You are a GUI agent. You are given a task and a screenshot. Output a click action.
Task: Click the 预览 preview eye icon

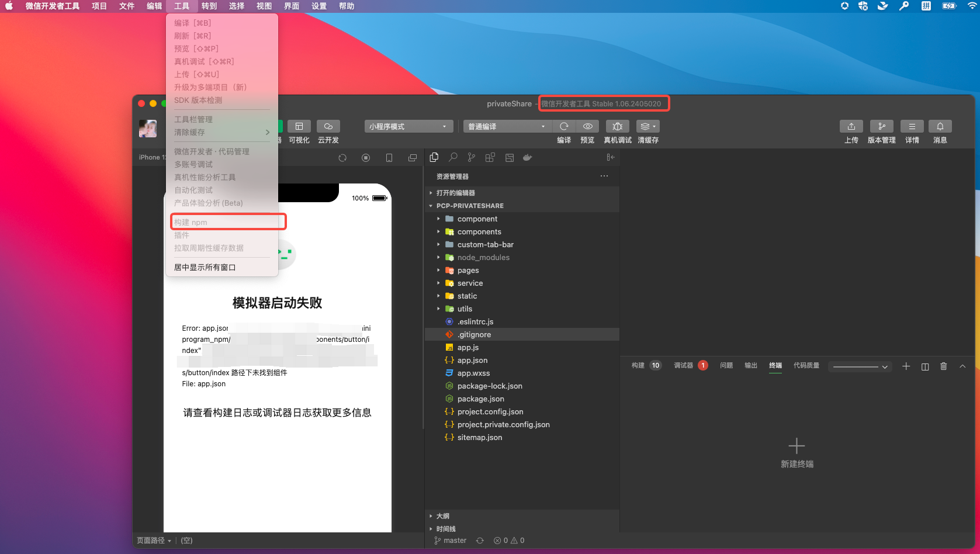point(587,126)
